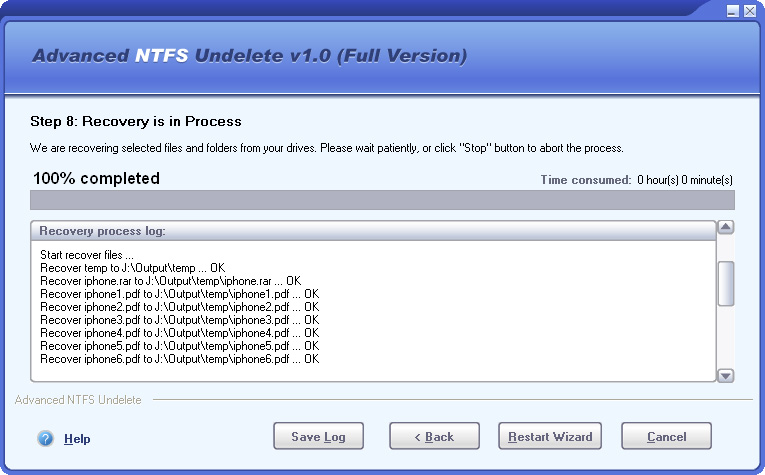Go back with the Back button

(435, 436)
